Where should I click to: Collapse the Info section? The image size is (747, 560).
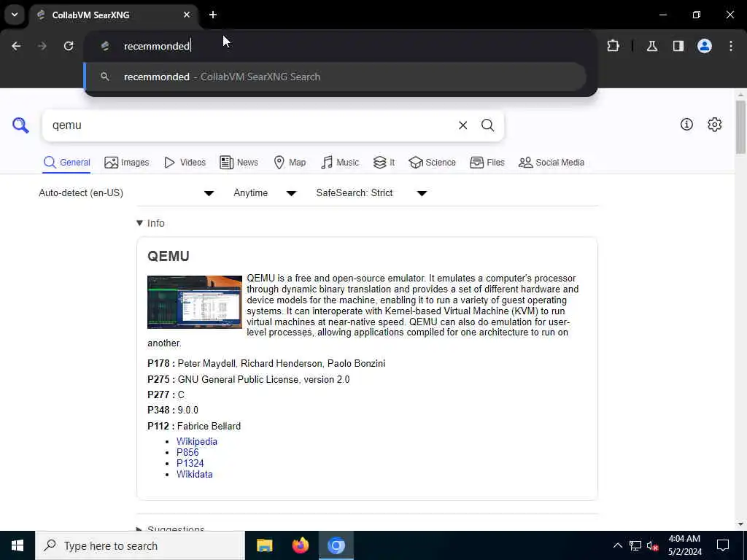click(150, 223)
